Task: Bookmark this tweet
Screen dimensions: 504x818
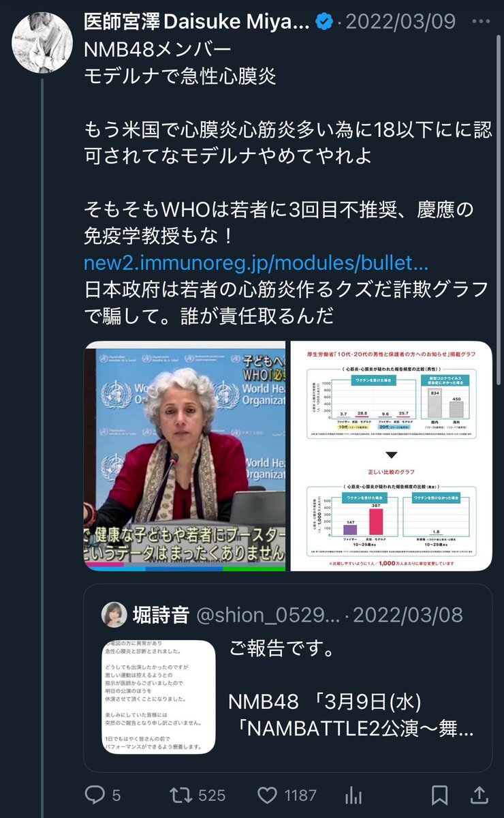Action: (440, 795)
